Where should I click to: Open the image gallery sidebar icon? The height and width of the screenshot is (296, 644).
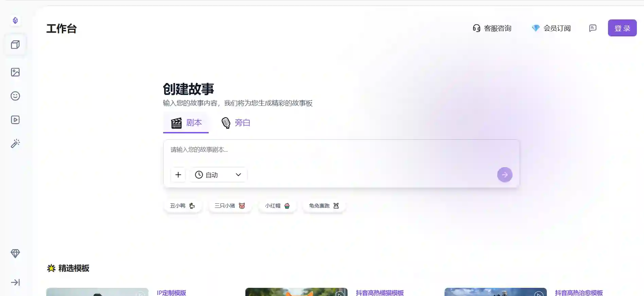15,72
